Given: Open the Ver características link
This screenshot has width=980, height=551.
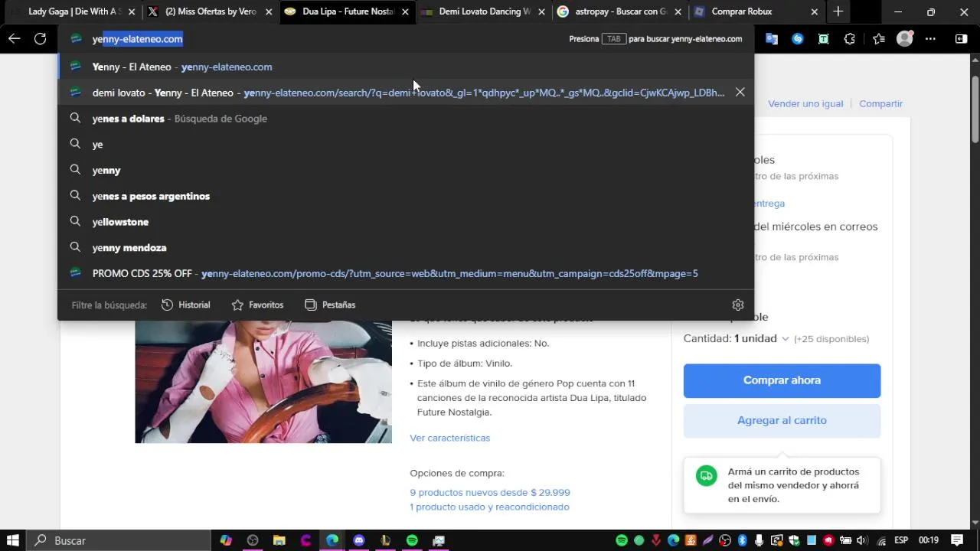Looking at the screenshot, I should click(x=449, y=438).
